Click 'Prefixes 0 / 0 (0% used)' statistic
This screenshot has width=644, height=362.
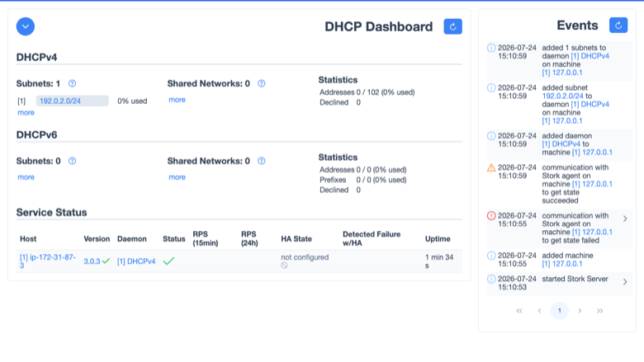(x=363, y=180)
